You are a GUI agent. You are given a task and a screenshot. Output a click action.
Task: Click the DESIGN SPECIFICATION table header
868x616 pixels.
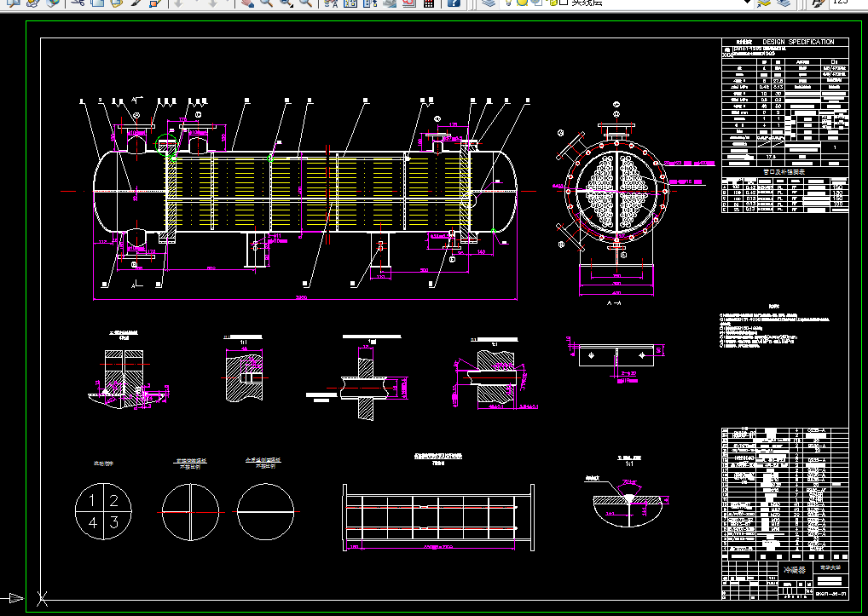(x=798, y=42)
